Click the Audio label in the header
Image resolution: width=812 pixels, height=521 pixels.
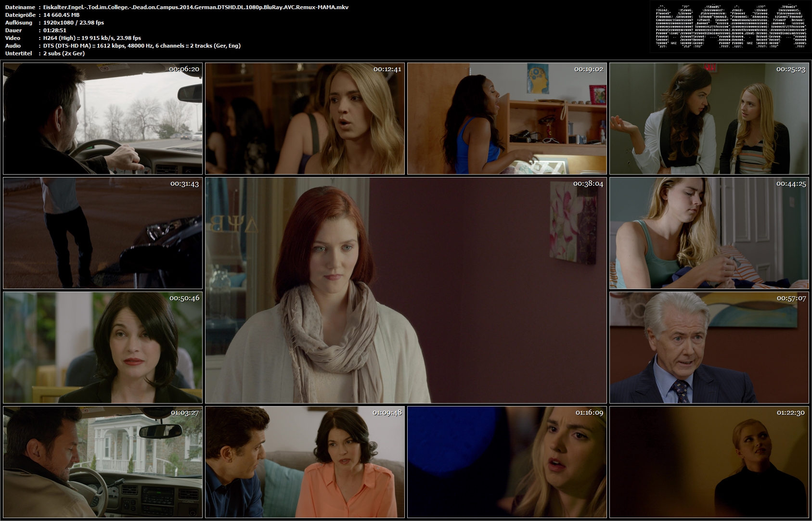[x=13, y=46]
